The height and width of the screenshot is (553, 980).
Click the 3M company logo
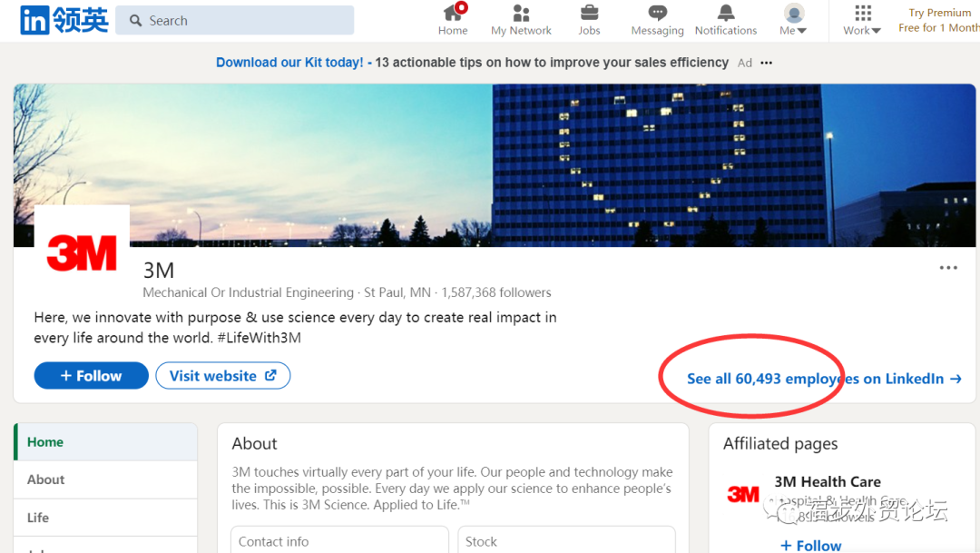(x=82, y=252)
